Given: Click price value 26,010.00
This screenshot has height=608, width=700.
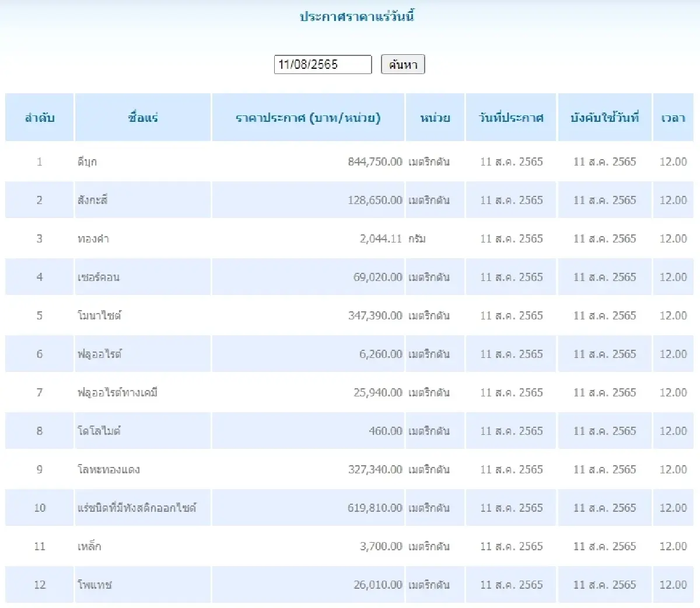Looking at the screenshot, I should [378, 585].
